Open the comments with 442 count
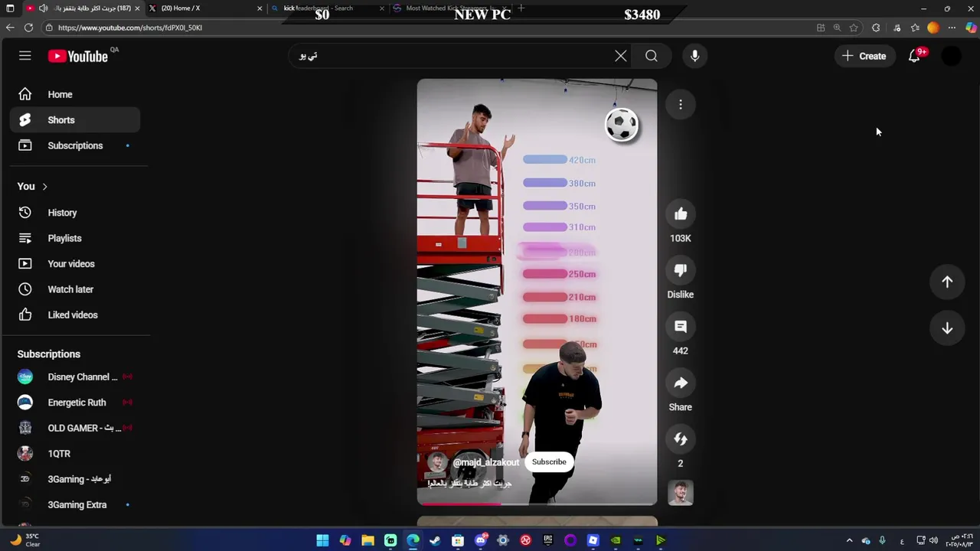 pos(681,327)
